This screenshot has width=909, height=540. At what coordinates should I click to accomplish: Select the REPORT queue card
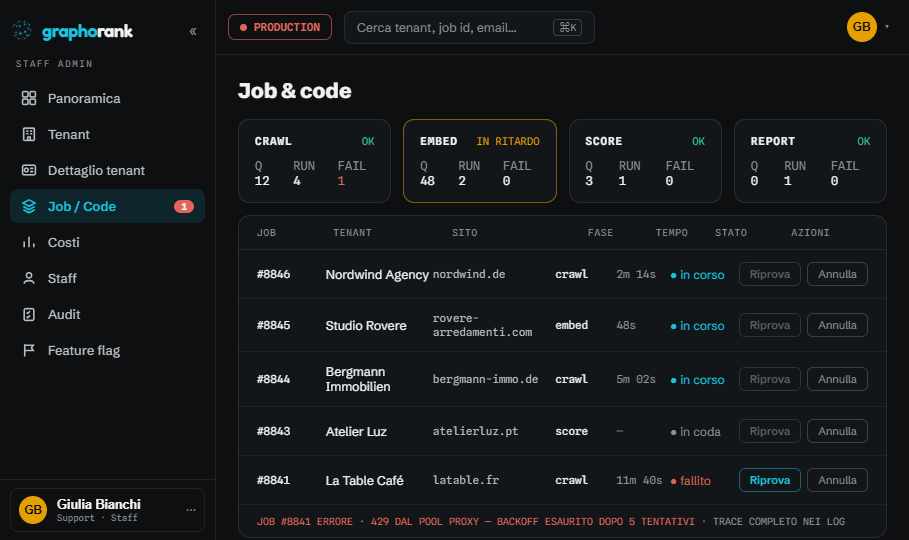810,161
